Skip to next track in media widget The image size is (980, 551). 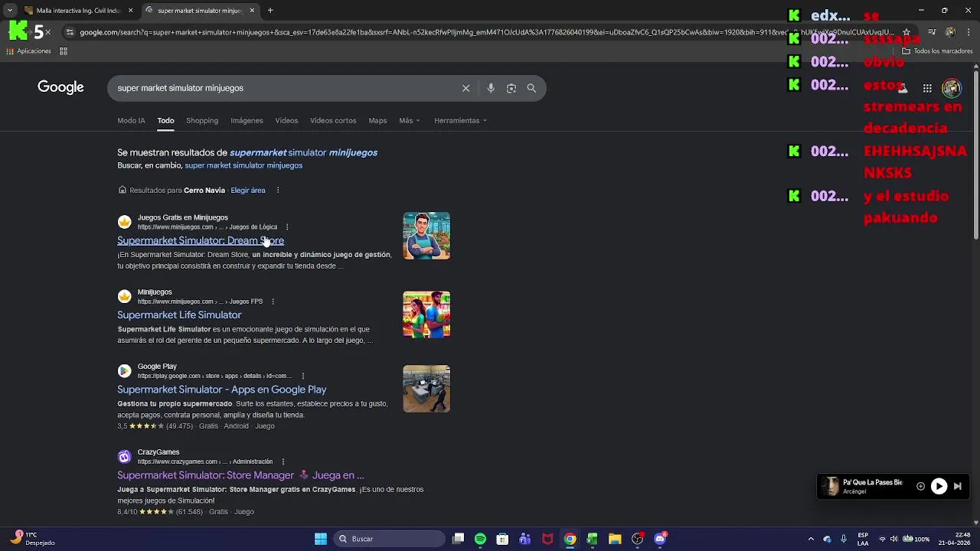click(x=957, y=486)
